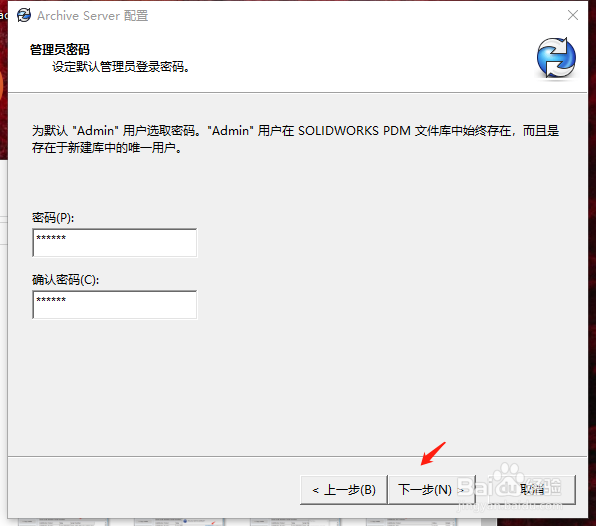Click the Archive Server 配置 window title

pyautogui.click(x=93, y=16)
